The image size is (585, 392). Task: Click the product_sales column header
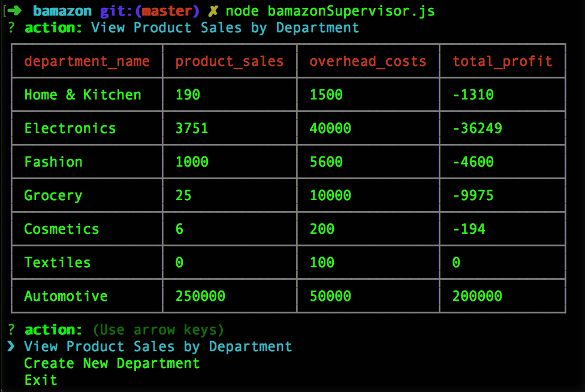coord(229,61)
